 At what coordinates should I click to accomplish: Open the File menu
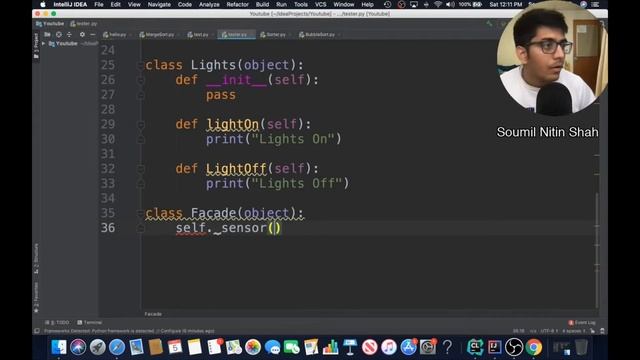[x=99, y=4]
